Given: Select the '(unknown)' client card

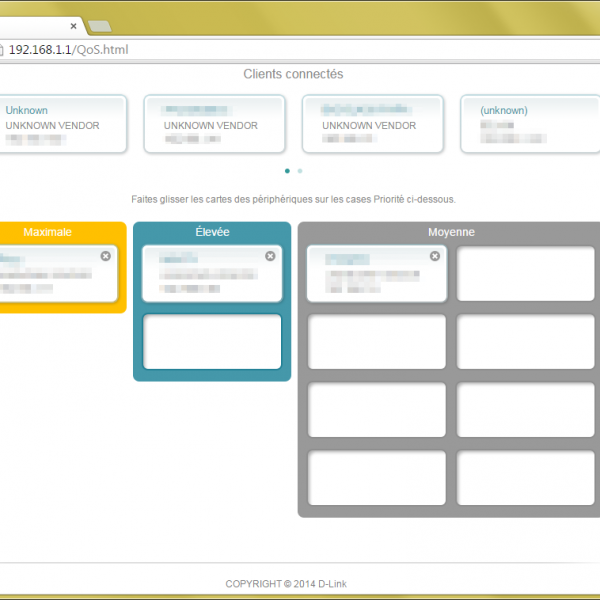Looking at the screenshot, I should tap(528, 125).
